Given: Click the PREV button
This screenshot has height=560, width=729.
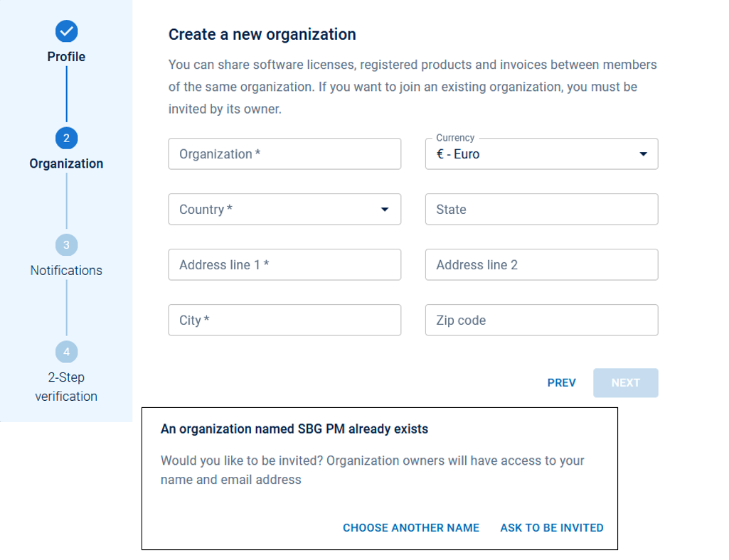Looking at the screenshot, I should pos(561,383).
